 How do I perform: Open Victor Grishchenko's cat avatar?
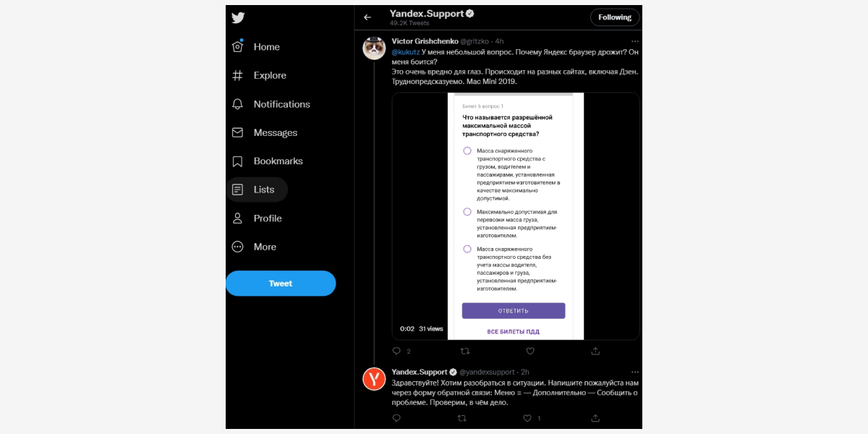(x=374, y=48)
